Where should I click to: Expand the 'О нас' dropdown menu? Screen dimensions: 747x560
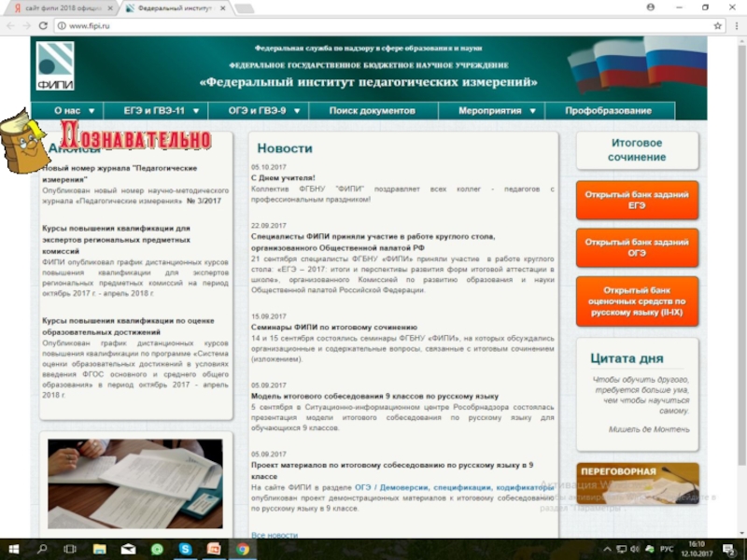click(x=74, y=110)
